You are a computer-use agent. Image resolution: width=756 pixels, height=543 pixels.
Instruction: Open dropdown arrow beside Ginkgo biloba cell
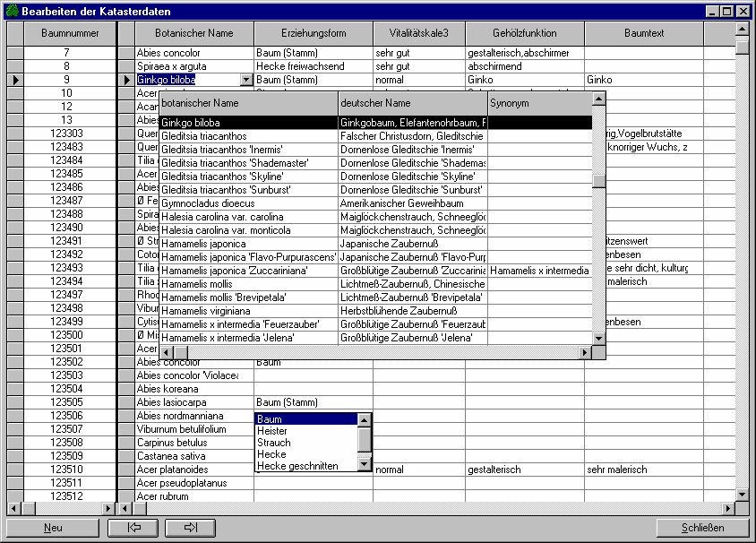246,80
